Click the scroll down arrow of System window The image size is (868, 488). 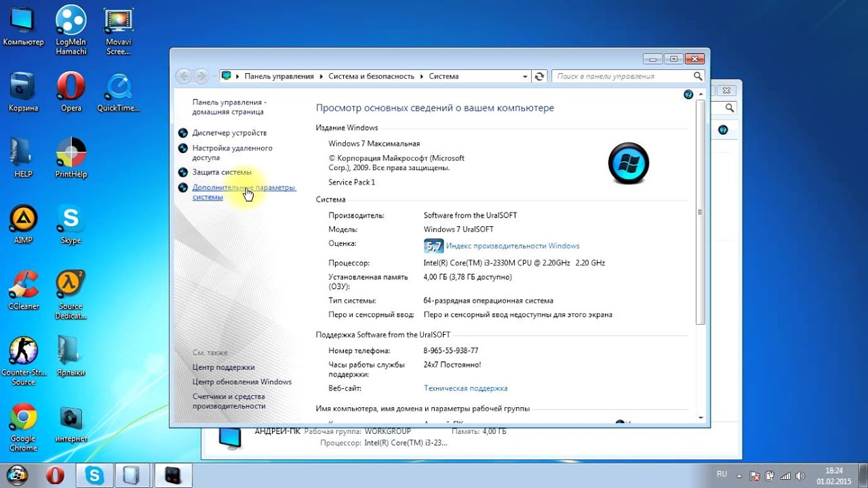(x=701, y=418)
